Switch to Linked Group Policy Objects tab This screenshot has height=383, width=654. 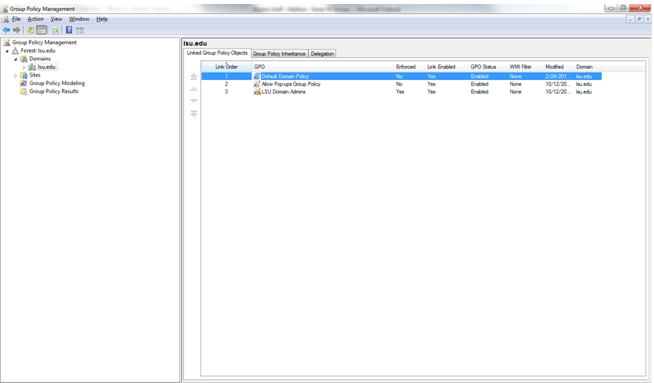click(217, 53)
